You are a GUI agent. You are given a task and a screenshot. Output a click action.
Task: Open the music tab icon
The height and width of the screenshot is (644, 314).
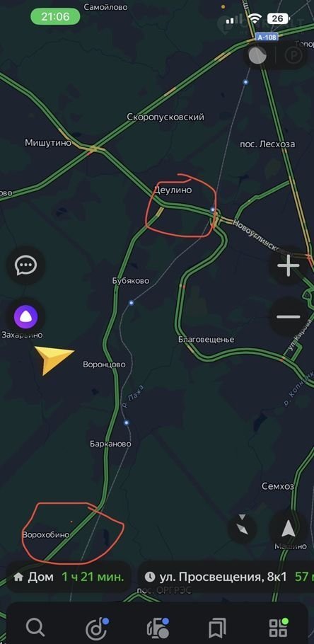click(97, 628)
